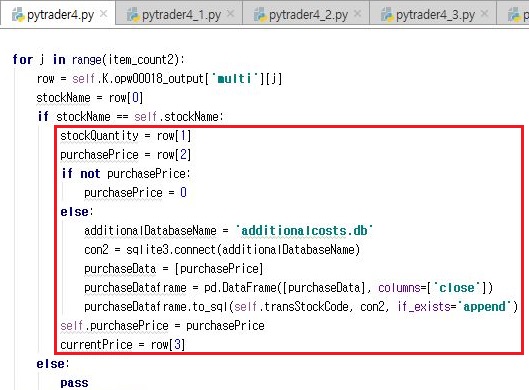
Task: Place cursor on 'for j in range(item_count2):' line
Action: point(99,59)
